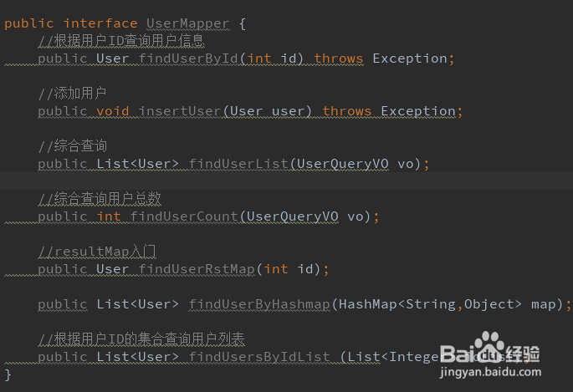Click the findUserCount method name

[184, 216]
